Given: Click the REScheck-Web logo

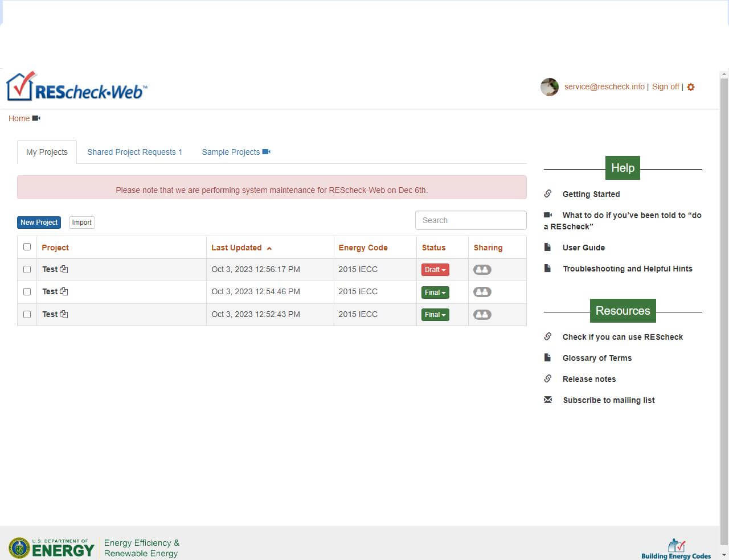Looking at the screenshot, I should click(77, 88).
